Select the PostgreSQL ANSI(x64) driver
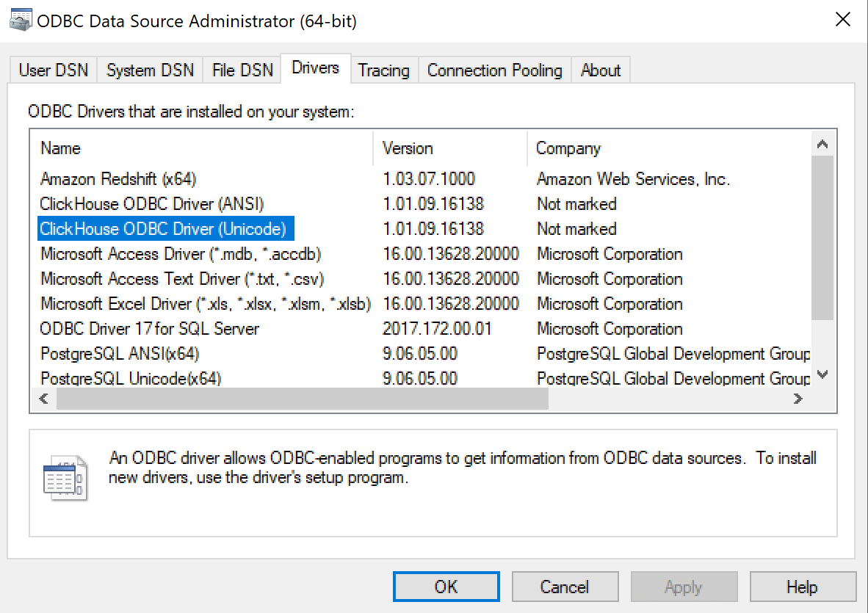The height and width of the screenshot is (613, 868). (120, 354)
